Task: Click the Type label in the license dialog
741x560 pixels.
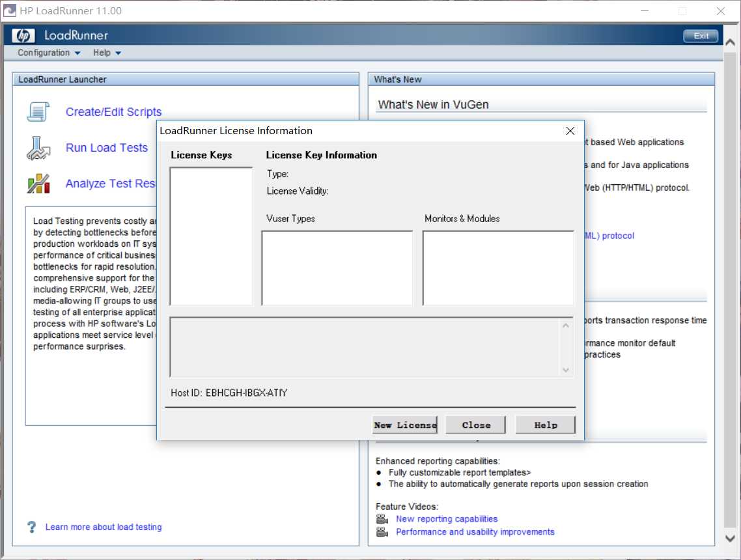Action: tap(277, 174)
